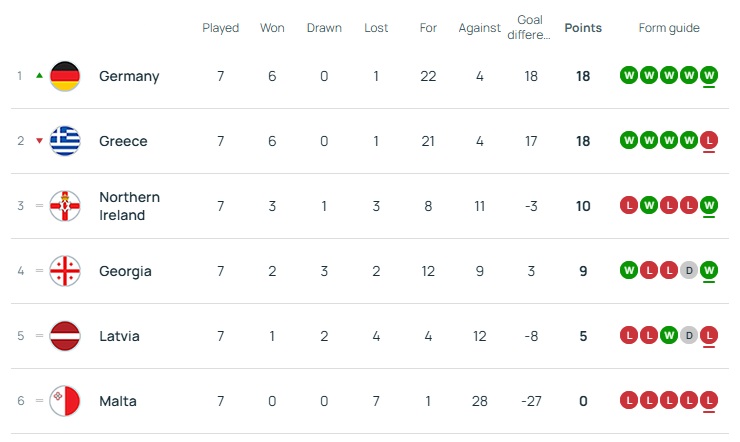
Task: Click Germany's green up-arrow position indicator
Action: point(39,76)
